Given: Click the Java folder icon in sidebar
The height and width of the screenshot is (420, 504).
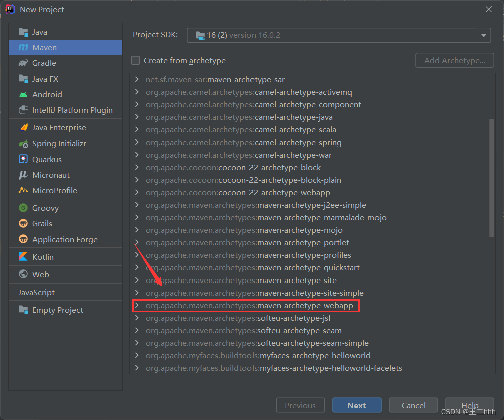Looking at the screenshot, I should (x=23, y=32).
